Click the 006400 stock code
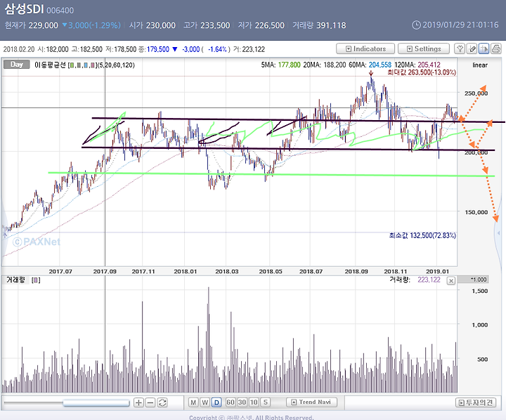Image resolution: width=506 pixels, height=420 pixels. [x=60, y=11]
